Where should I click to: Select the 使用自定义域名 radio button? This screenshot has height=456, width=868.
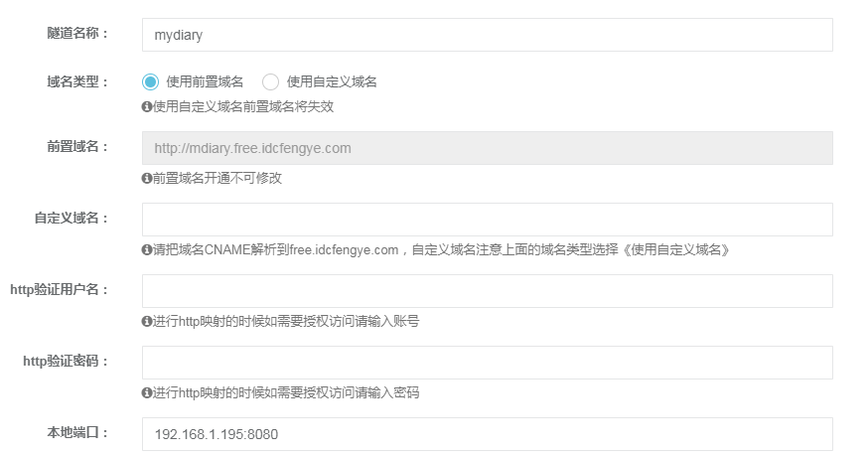(x=270, y=82)
